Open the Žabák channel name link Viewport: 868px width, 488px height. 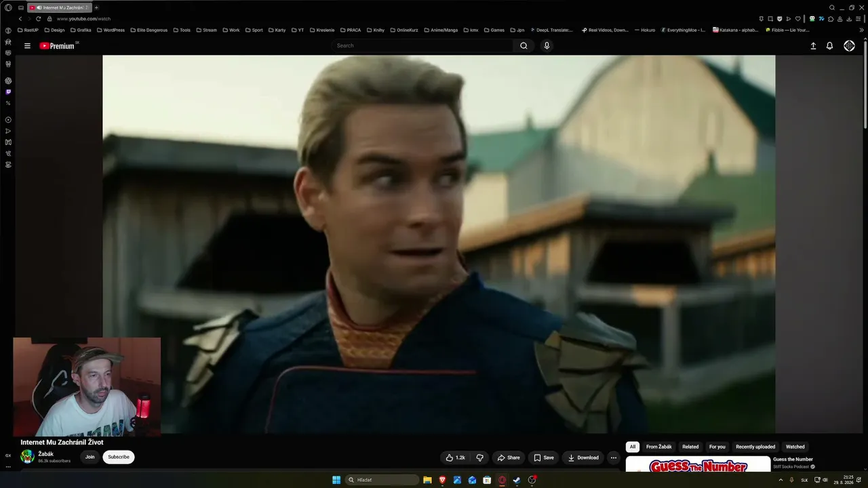(x=45, y=454)
